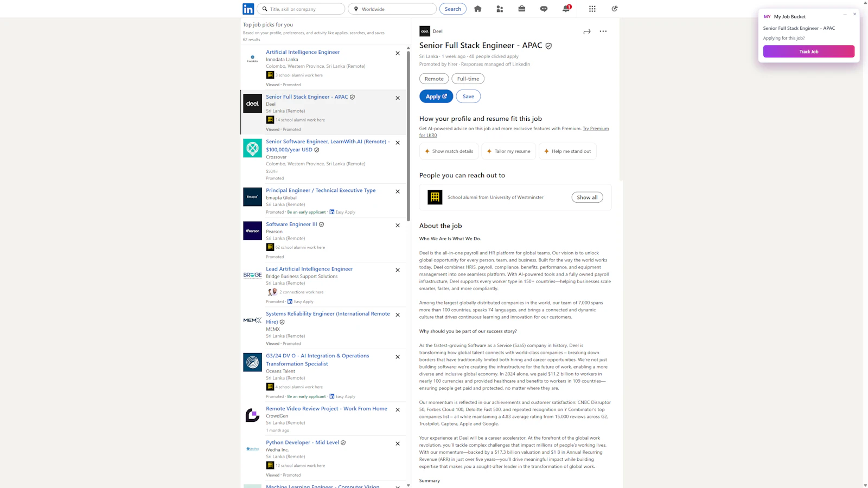868x488 pixels.
Task: Open Lead Artificial Intelligence Engineer job title
Action: click(x=309, y=269)
